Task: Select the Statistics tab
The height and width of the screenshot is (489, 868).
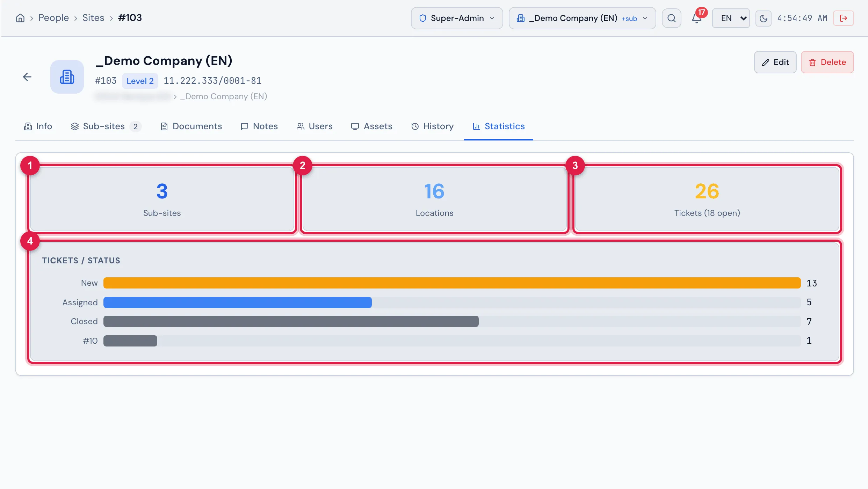Action: click(x=498, y=126)
